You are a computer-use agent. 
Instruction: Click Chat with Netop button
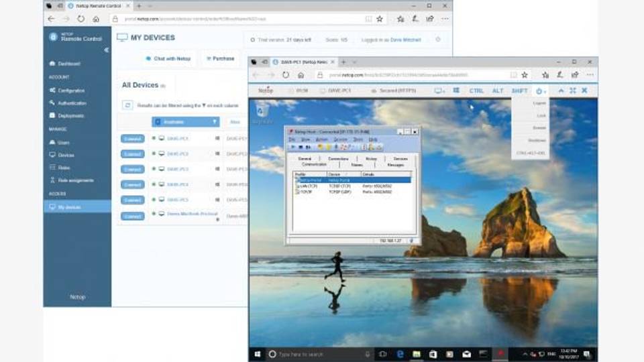168,58
